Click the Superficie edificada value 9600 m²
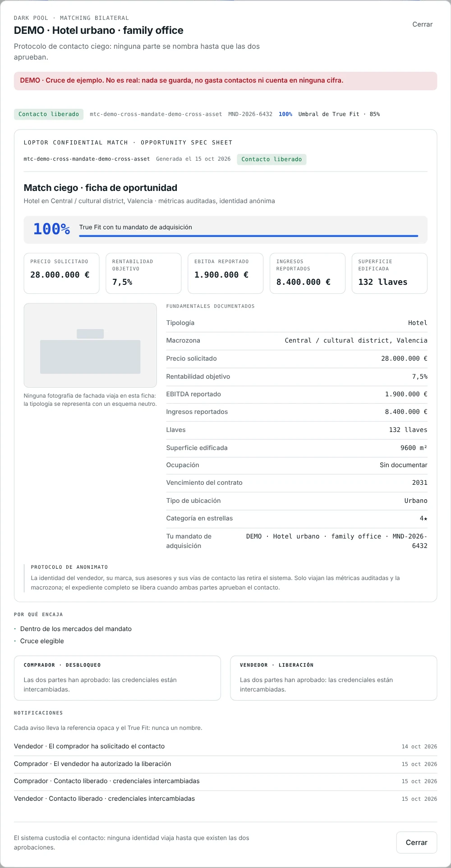Viewport: 451px width, 868px height. (x=414, y=448)
